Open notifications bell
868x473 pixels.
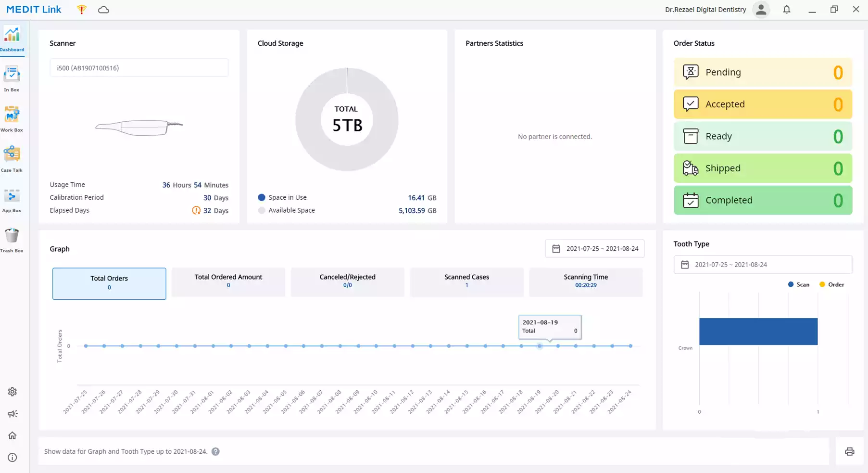(x=787, y=10)
